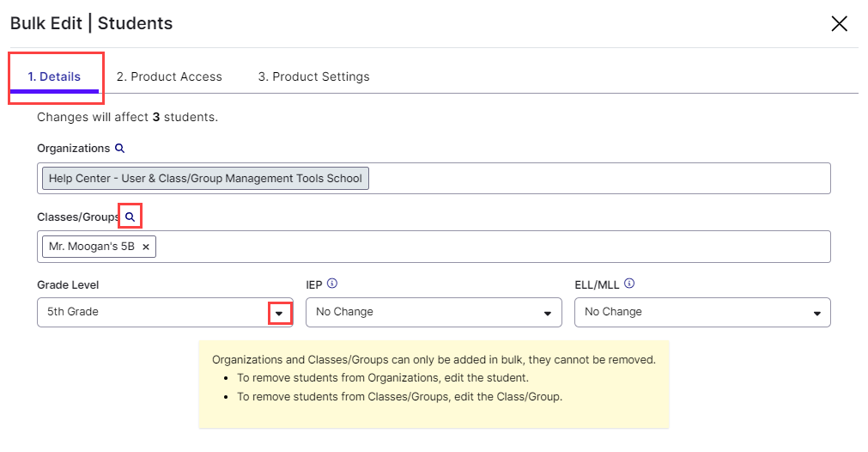This screenshot has height=452, width=868.
Task: Click the IEP info icon
Action: pyautogui.click(x=332, y=284)
